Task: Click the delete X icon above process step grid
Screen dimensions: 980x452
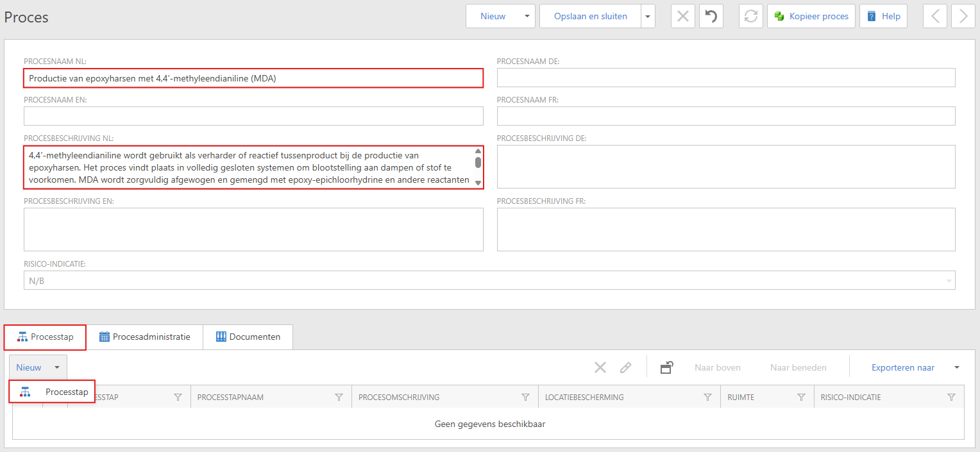Action: pyautogui.click(x=600, y=367)
